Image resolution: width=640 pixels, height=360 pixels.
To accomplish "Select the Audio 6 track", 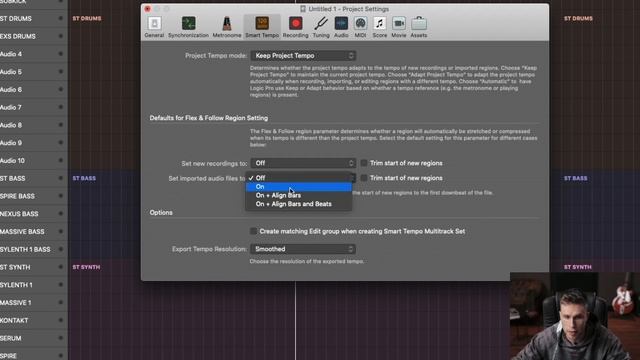I will coord(33,89).
